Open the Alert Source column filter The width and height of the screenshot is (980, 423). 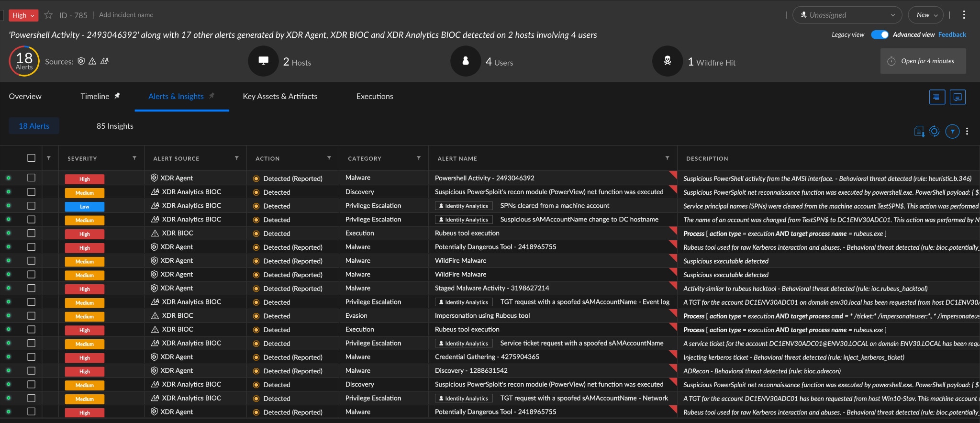click(x=237, y=158)
